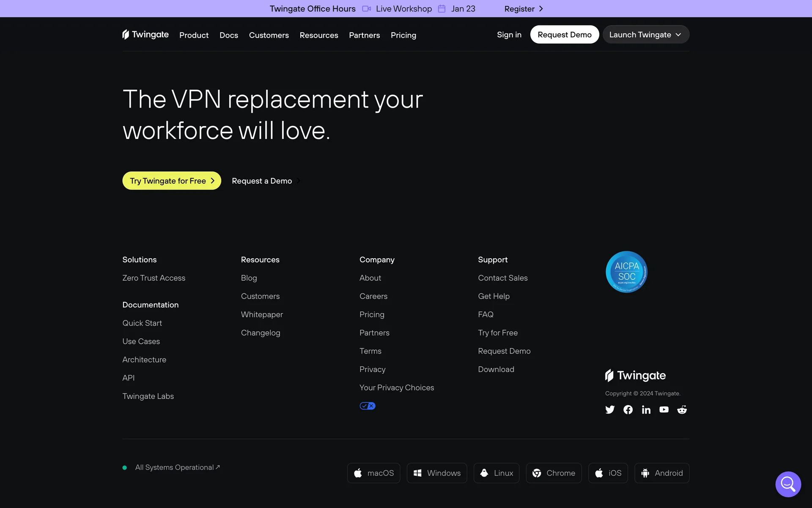The height and width of the screenshot is (508, 812).
Task: Open the Twitter social icon
Action: [609, 409]
